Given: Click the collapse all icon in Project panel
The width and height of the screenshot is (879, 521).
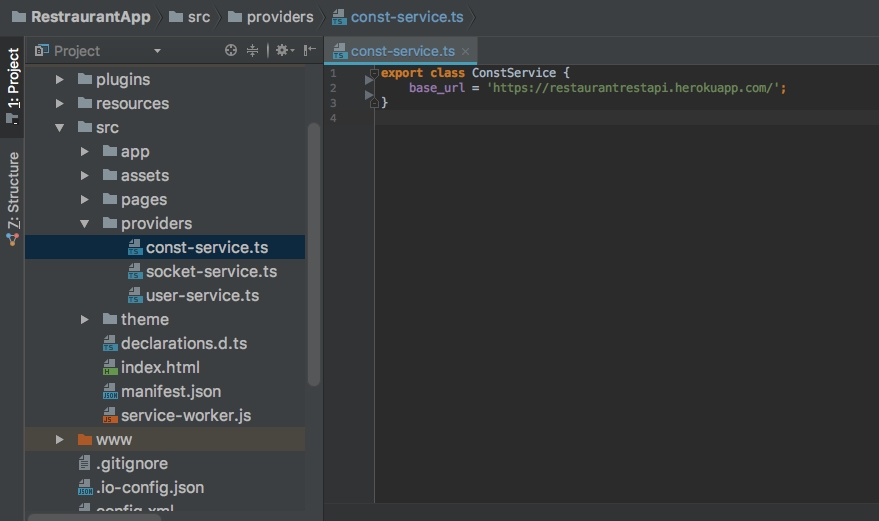Looking at the screenshot, I should pos(252,50).
